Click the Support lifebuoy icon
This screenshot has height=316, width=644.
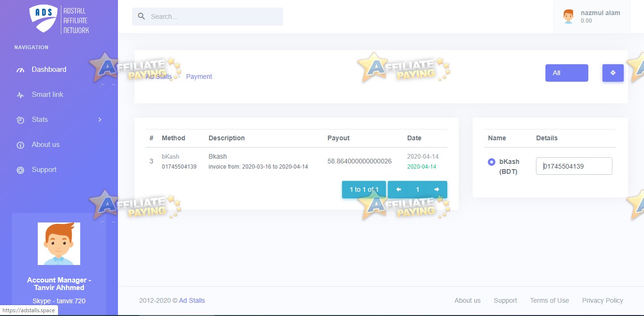(x=20, y=170)
